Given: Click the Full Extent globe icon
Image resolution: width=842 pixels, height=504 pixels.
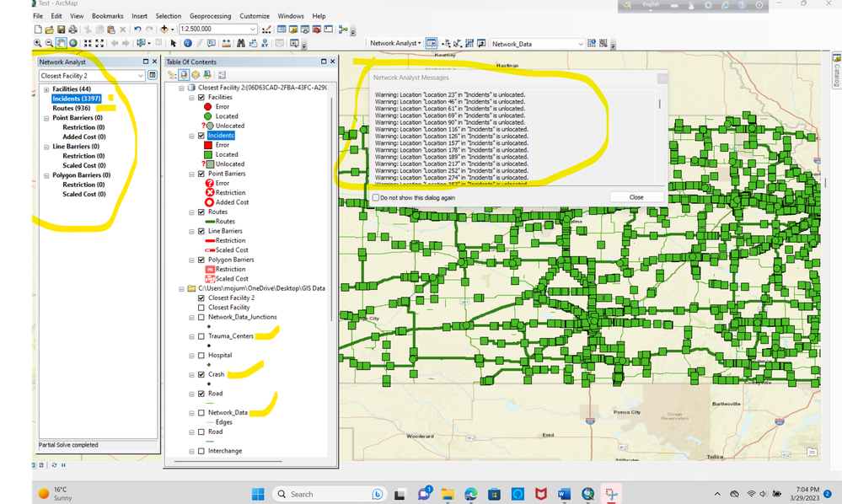Looking at the screenshot, I should pyautogui.click(x=73, y=43).
